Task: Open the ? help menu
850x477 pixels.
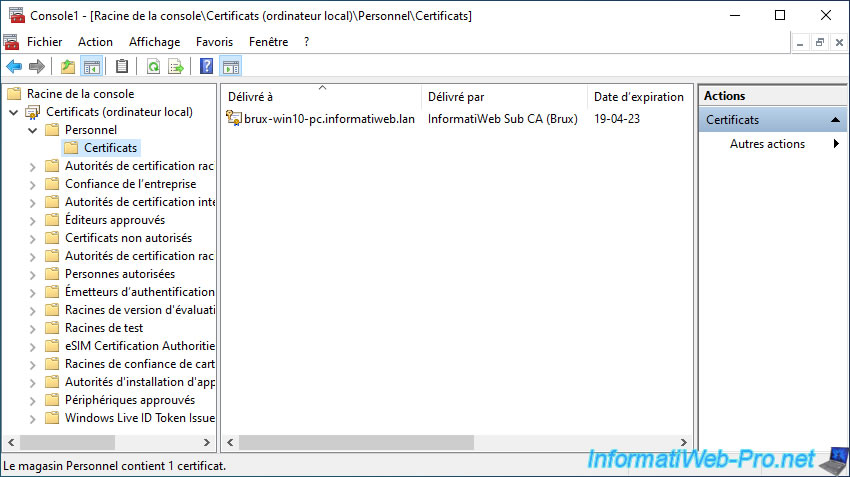Action: (306, 42)
